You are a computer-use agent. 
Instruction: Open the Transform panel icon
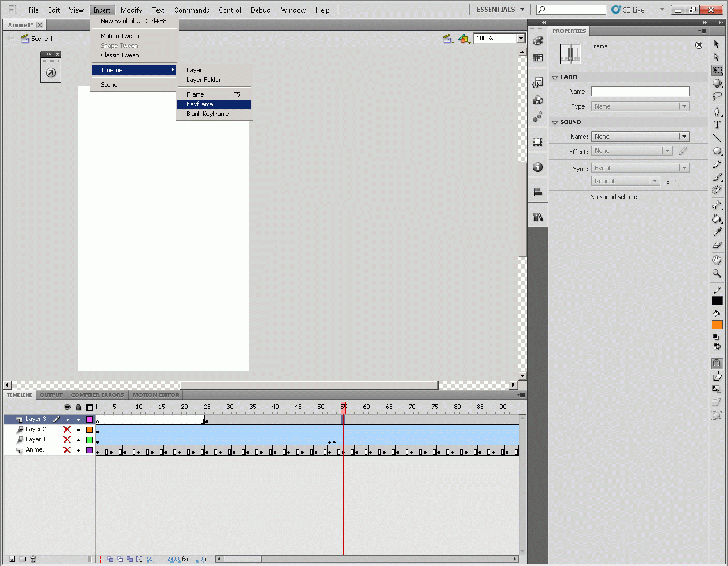tap(537, 142)
